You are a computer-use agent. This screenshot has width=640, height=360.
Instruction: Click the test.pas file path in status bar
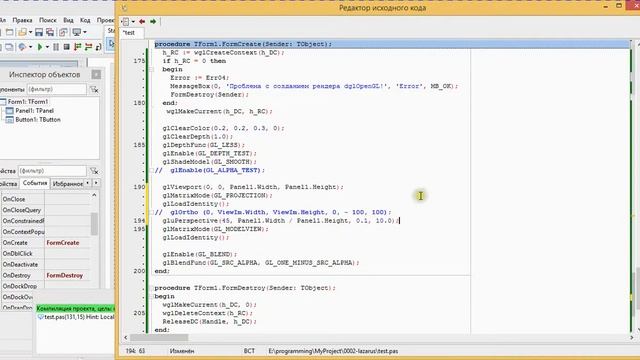333,351
